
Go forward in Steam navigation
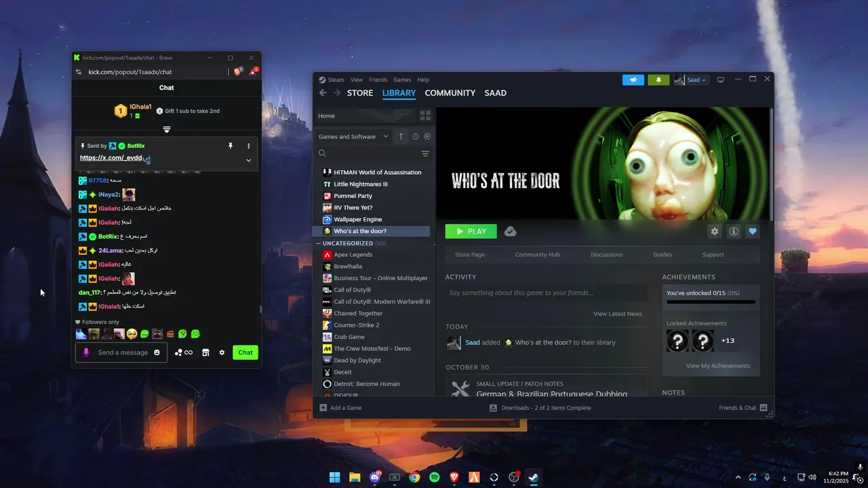click(336, 93)
